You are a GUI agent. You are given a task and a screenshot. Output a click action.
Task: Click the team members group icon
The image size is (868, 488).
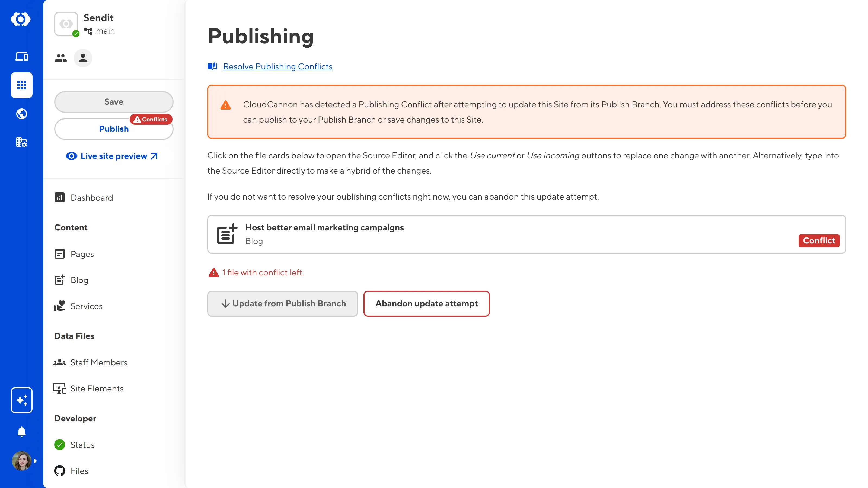tap(61, 58)
